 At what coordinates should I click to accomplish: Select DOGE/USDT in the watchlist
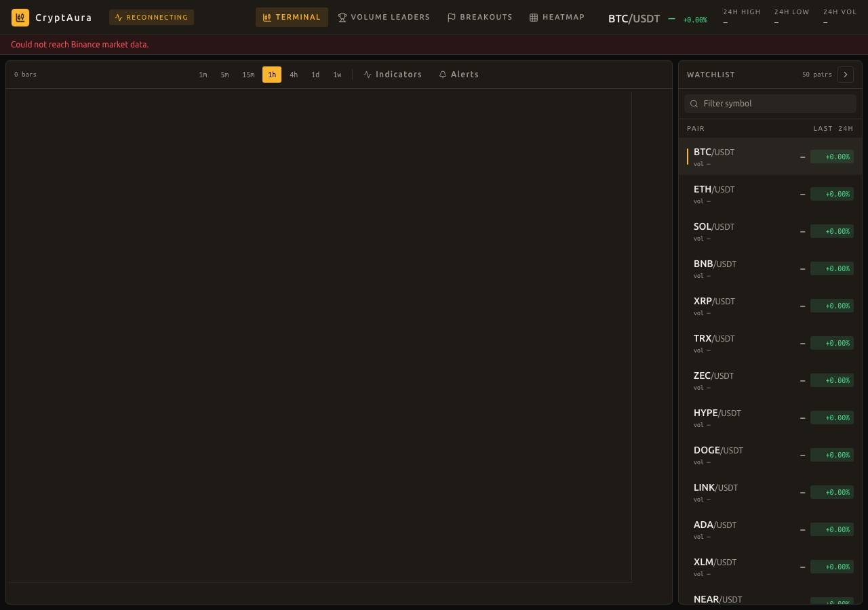[770, 455]
